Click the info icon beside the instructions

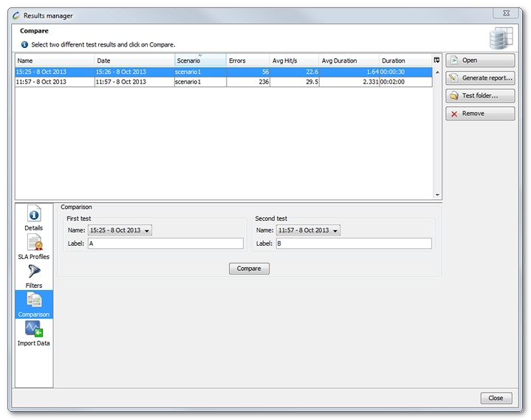(24, 44)
